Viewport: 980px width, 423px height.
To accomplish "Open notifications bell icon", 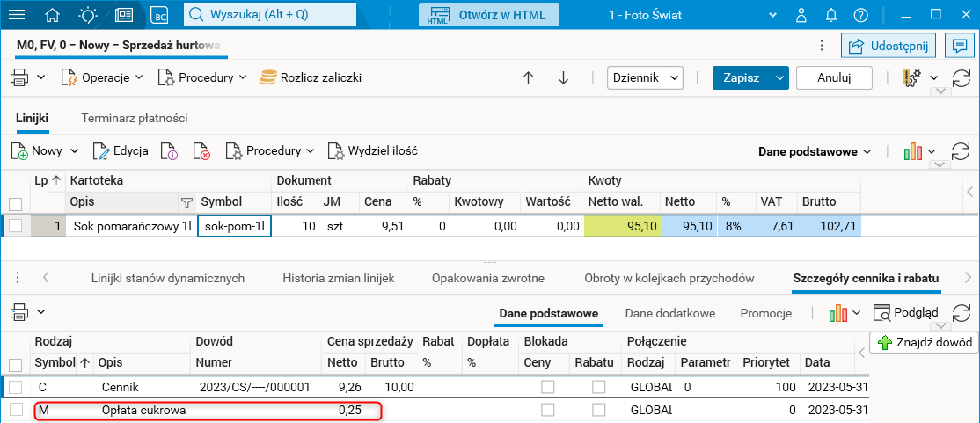I will tap(831, 14).
